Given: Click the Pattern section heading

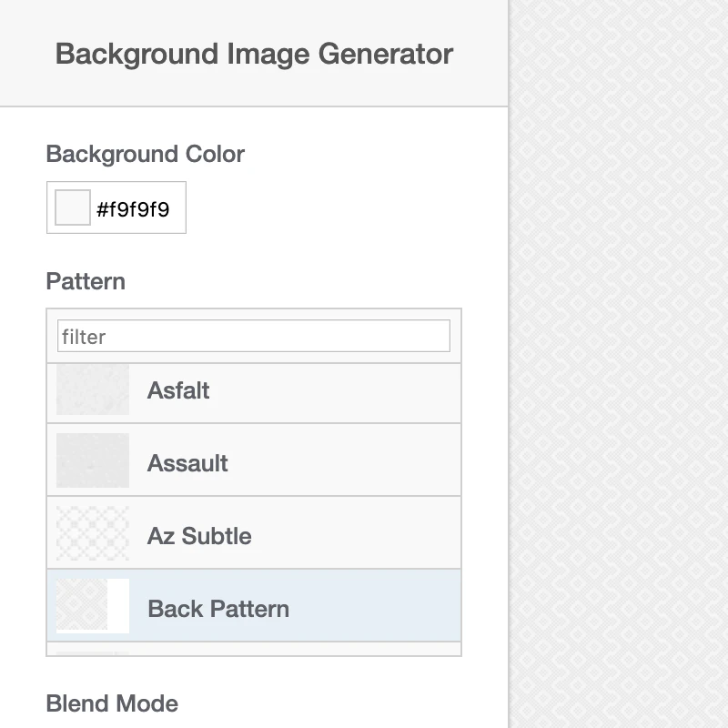Looking at the screenshot, I should point(85,282).
